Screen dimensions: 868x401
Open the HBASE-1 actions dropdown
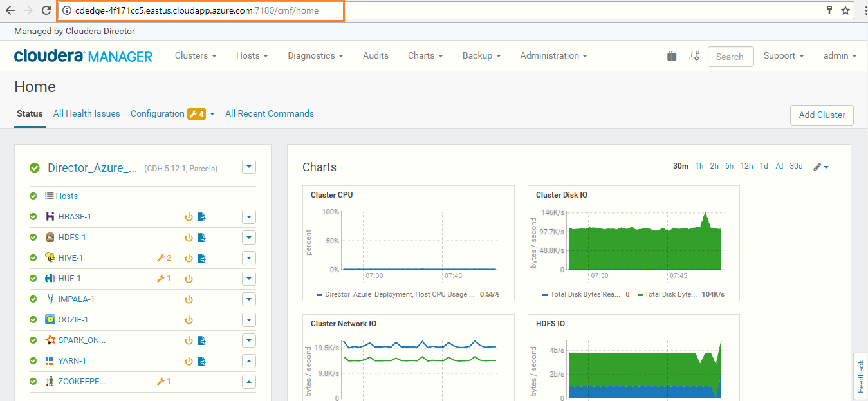click(x=249, y=217)
